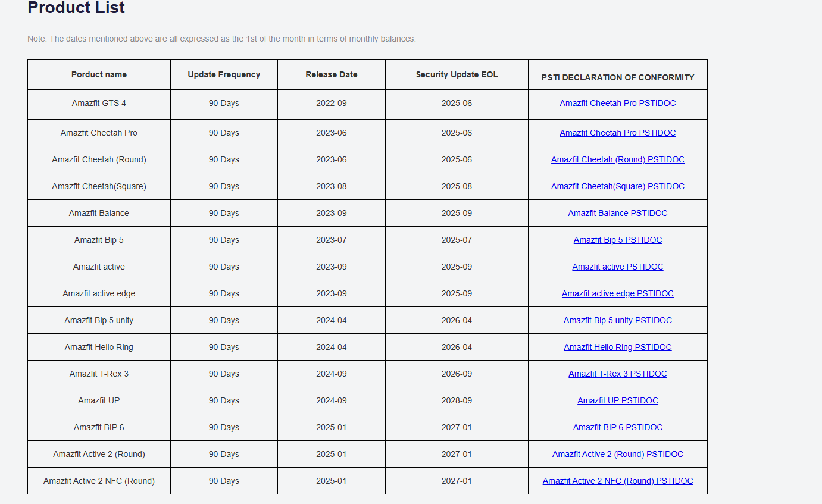
Task: Open PSTIDOC link in Amazfit Cheetah Pro row
Action: click(x=618, y=133)
